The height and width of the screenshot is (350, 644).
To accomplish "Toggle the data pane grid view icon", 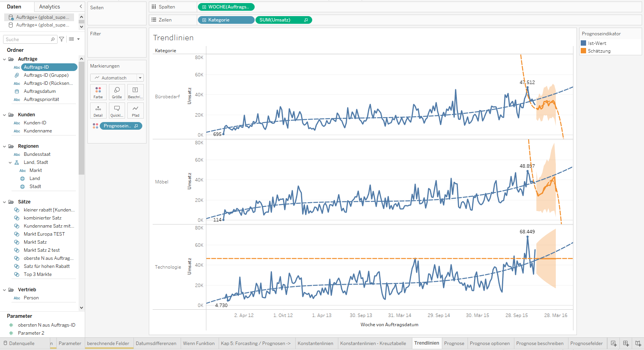I will pyautogui.click(x=71, y=39).
